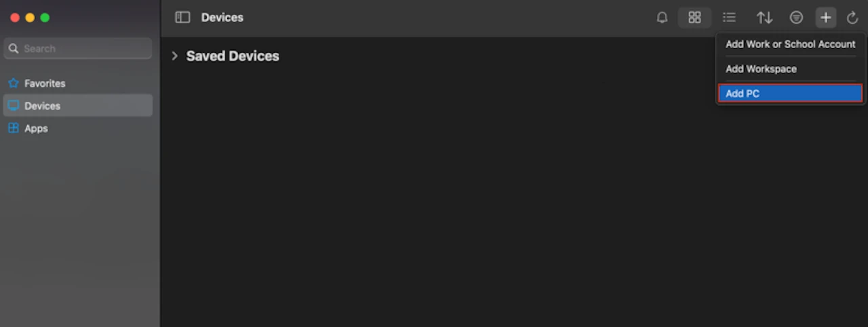Viewport: 868px width, 327px height.
Task: Click into the Search field
Action: 81,48
